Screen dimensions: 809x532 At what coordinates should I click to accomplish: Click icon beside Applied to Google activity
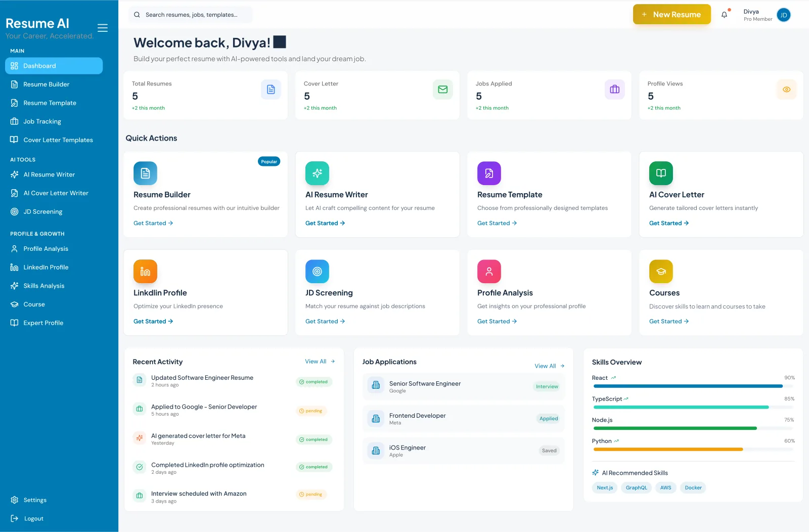tap(140, 409)
